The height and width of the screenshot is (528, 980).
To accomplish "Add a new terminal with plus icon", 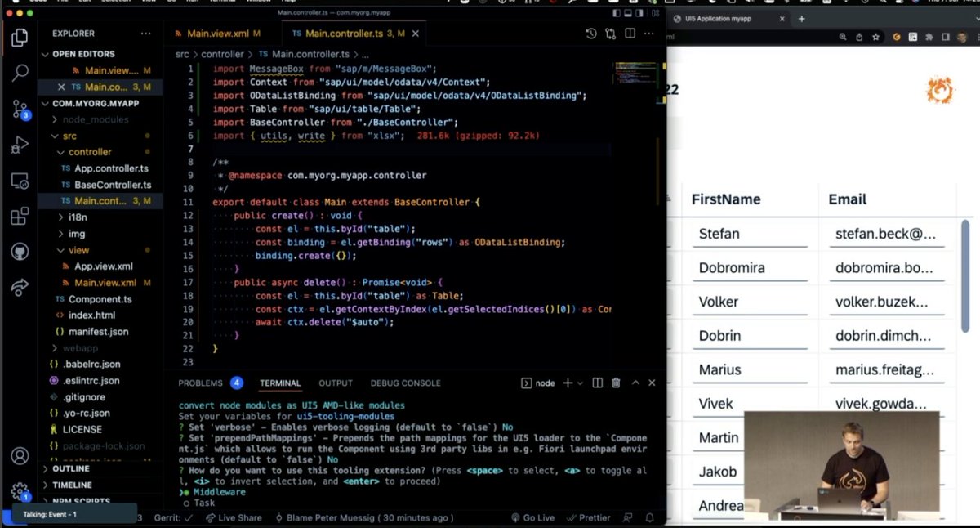I will pyautogui.click(x=568, y=383).
